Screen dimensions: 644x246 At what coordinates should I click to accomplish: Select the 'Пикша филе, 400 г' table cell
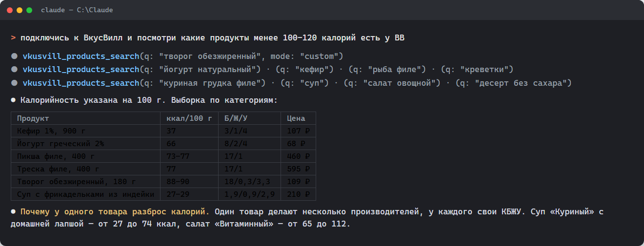click(86, 156)
